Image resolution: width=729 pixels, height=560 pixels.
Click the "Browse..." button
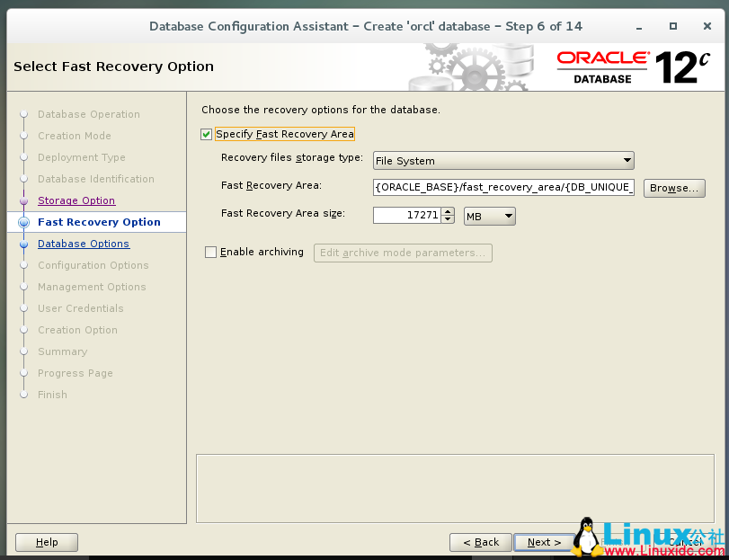coord(675,188)
